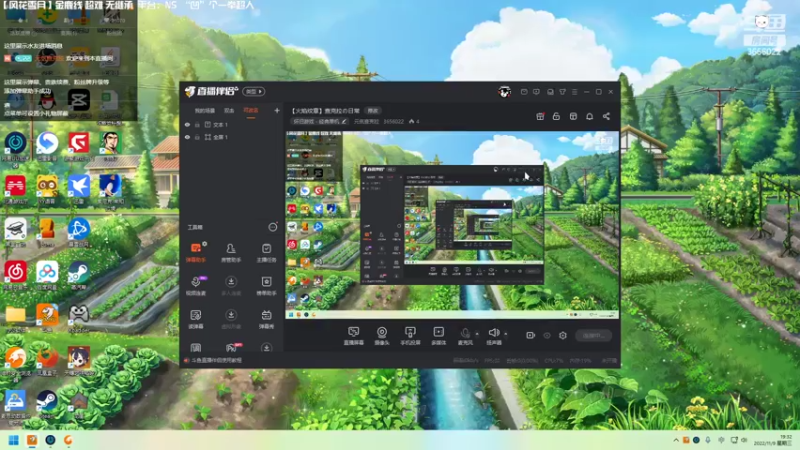
Task: Open the gift box icon in the room header
Action: coord(540,116)
